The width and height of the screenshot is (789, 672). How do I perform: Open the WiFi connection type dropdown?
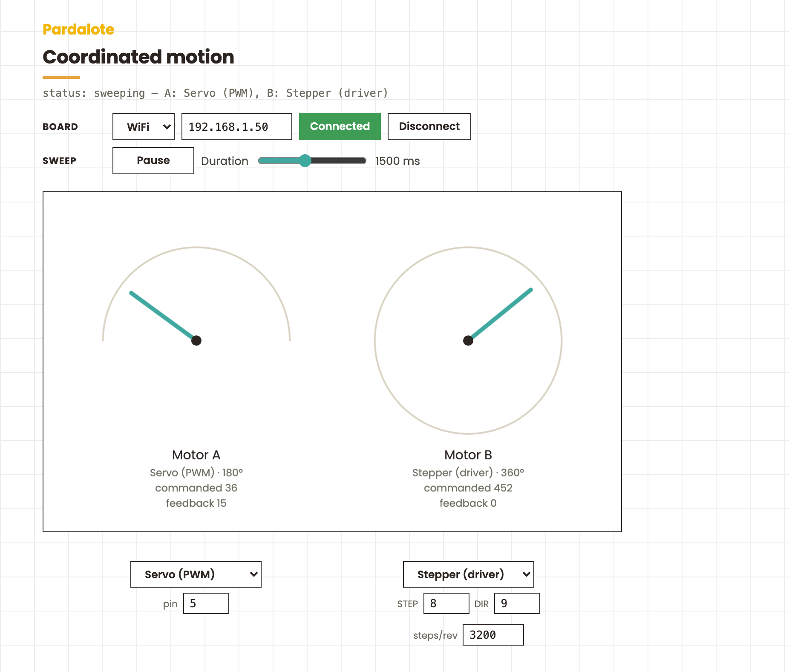(x=144, y=127)
